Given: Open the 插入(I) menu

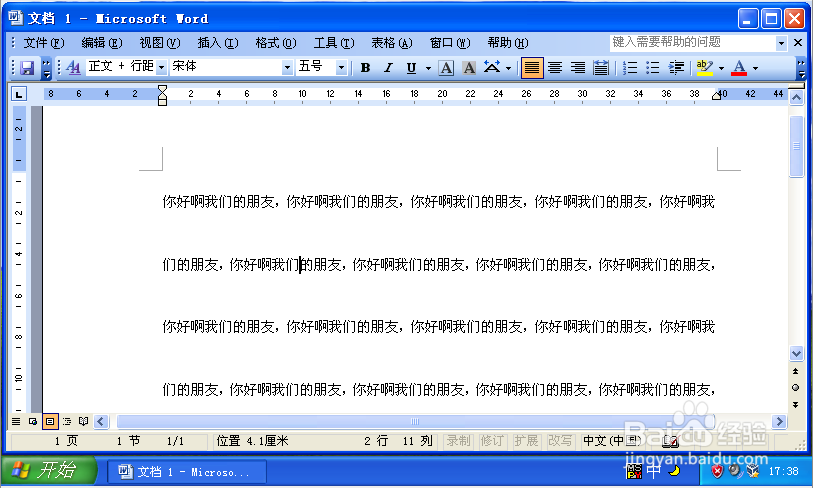Looking at the screenshot, I should point(218,43).
